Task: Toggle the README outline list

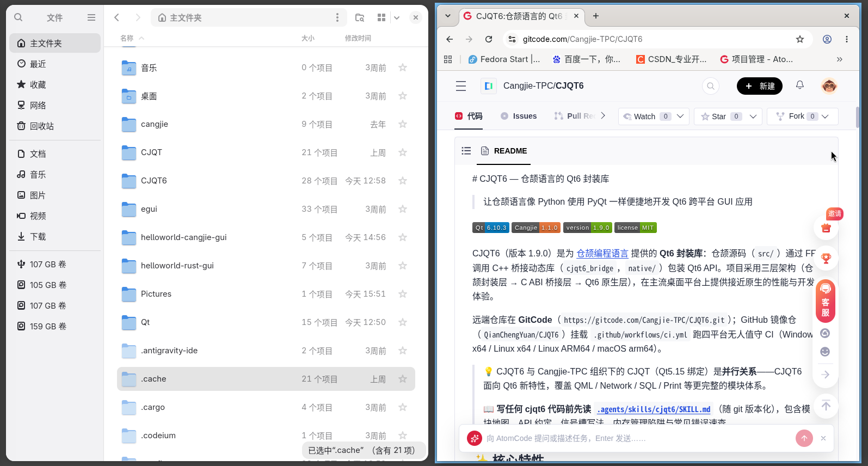Action: (466, 151)
